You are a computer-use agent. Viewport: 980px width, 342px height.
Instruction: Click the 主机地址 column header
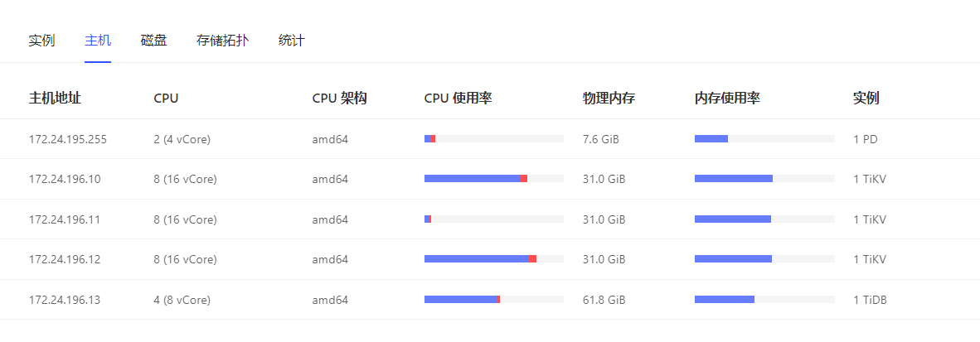(55, 99)
